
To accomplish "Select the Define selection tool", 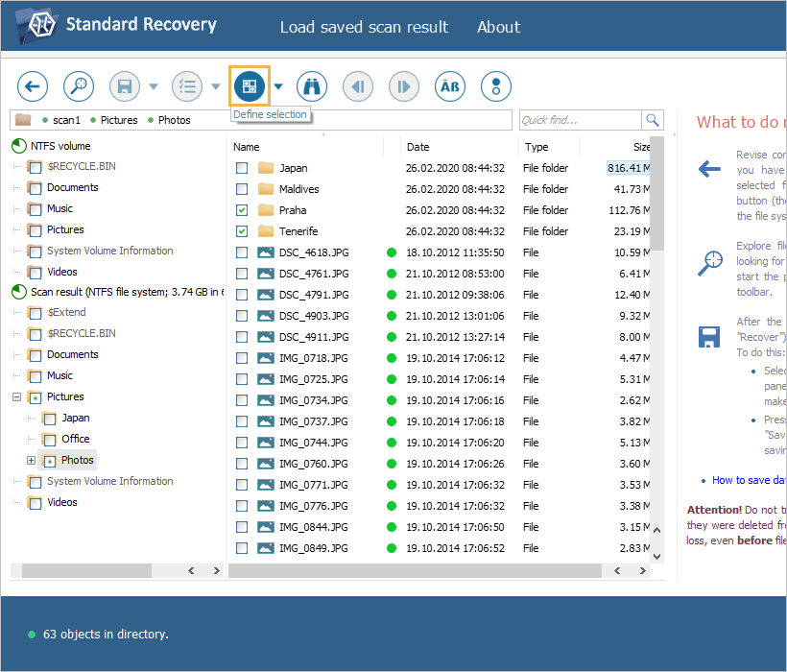I will click(x=249, y=85).
